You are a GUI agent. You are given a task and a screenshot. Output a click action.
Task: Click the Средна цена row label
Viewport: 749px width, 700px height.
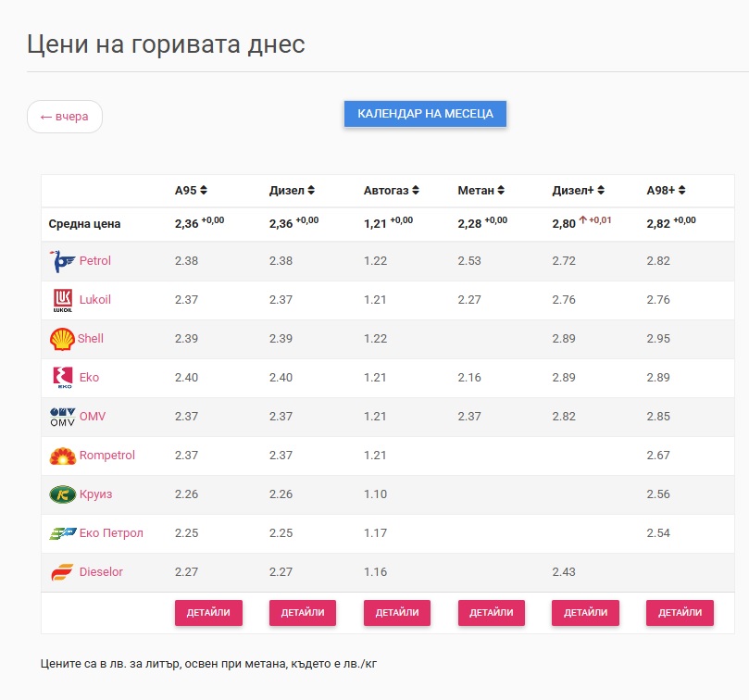84,224
